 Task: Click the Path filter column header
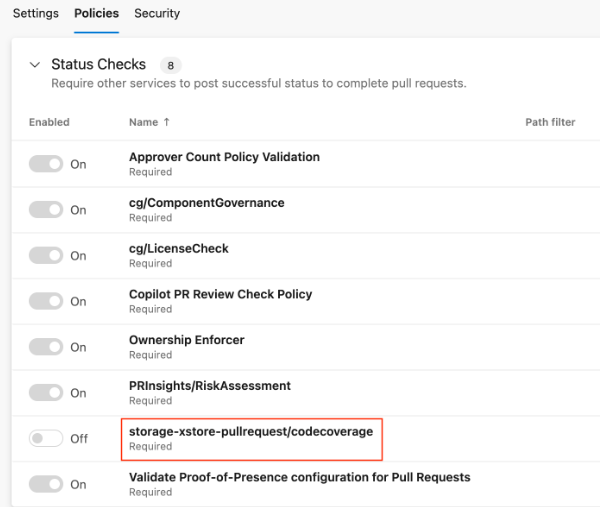550,122
